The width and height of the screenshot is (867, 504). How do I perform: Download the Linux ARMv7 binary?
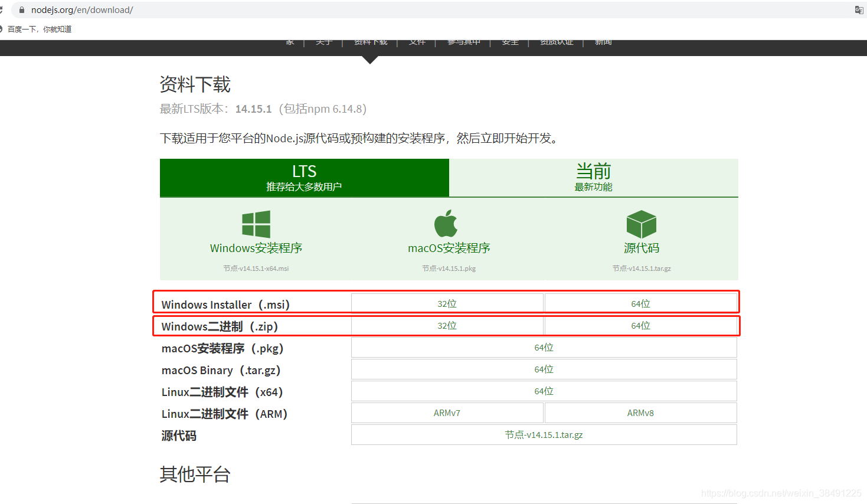tap(447, 413)
